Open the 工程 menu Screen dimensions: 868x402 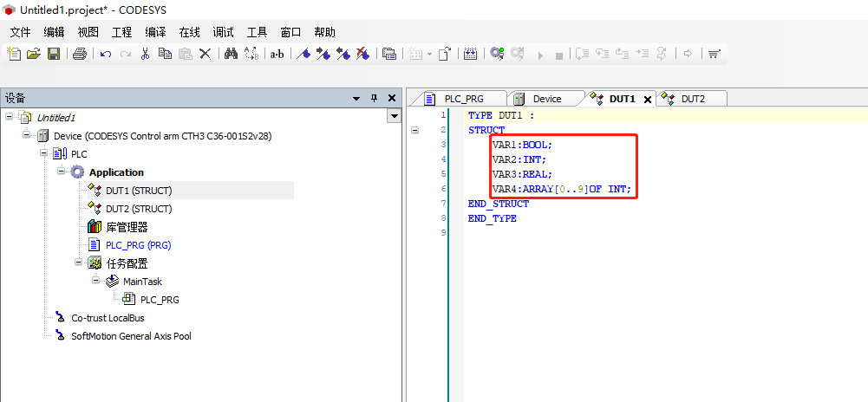[x=121, y=32]
